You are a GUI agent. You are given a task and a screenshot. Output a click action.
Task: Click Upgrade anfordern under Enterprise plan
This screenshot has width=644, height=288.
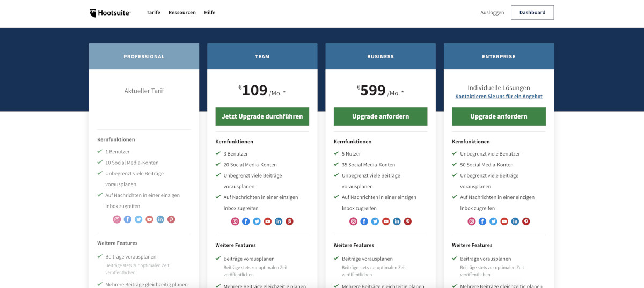(499, 116)
